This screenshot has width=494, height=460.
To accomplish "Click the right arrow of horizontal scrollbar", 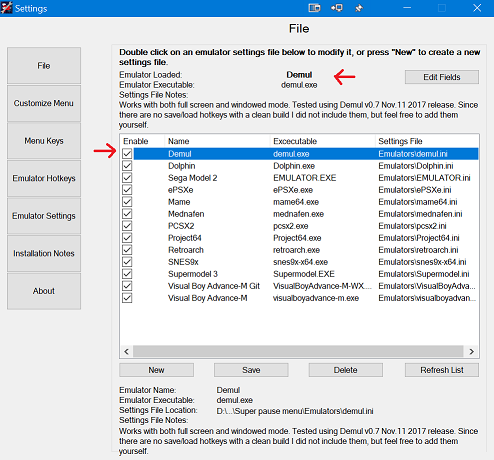I will coord(471,351).
